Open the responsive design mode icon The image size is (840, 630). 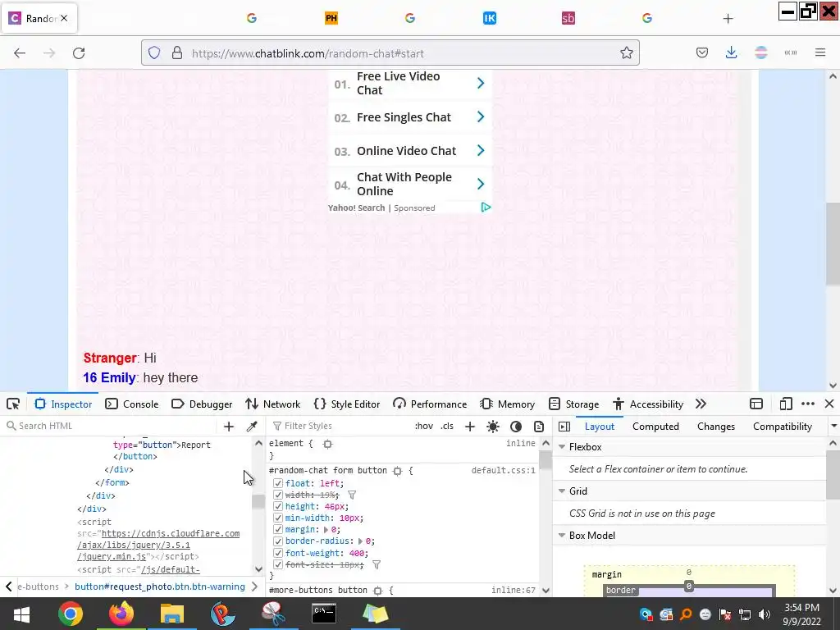click(785, 404)
